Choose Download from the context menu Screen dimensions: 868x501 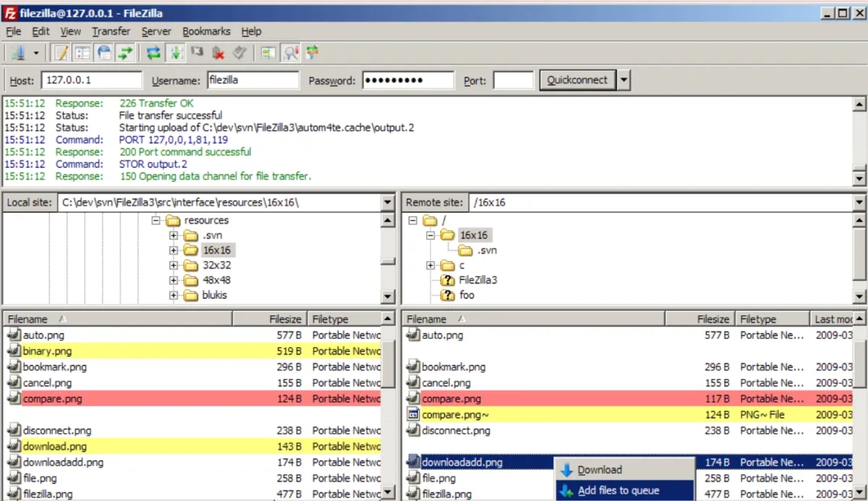(624, 470)
